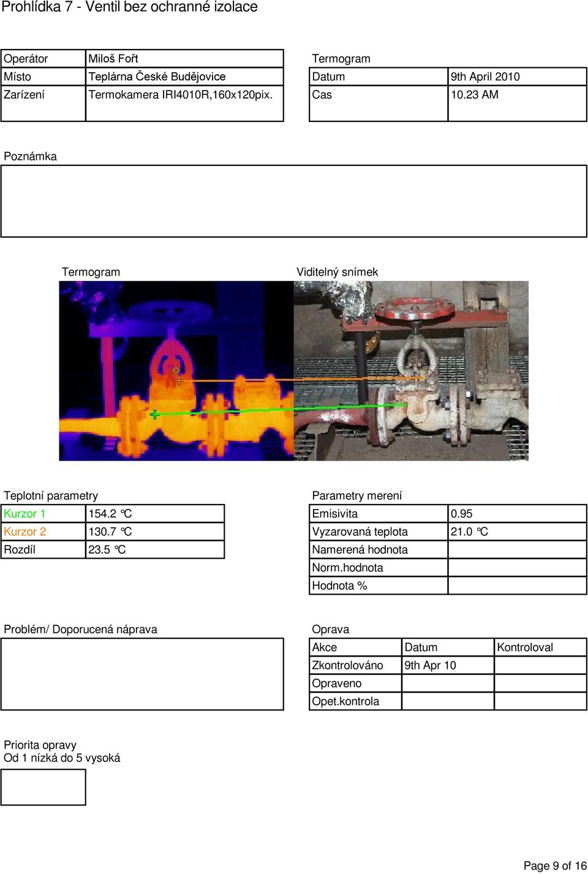
Task: Click the Místo label cell
Action: tap(43, 77)
